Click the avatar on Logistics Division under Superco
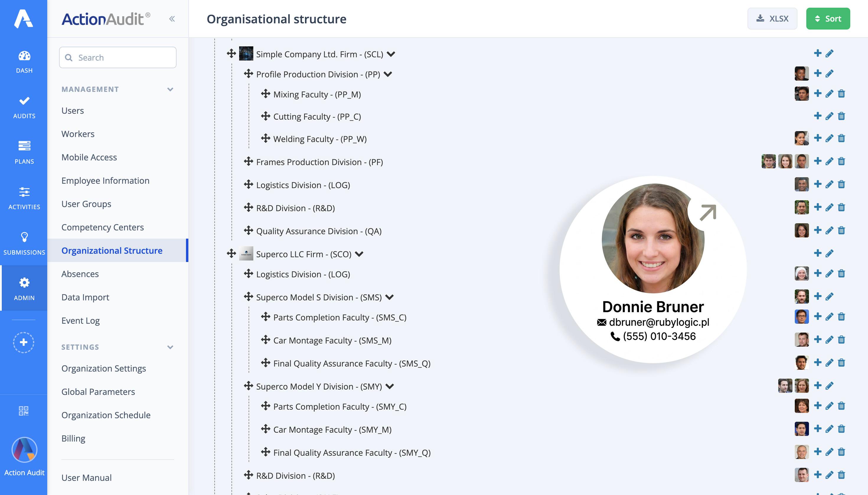The height and width of the screenshot is (495, 868). pos(801,274)
